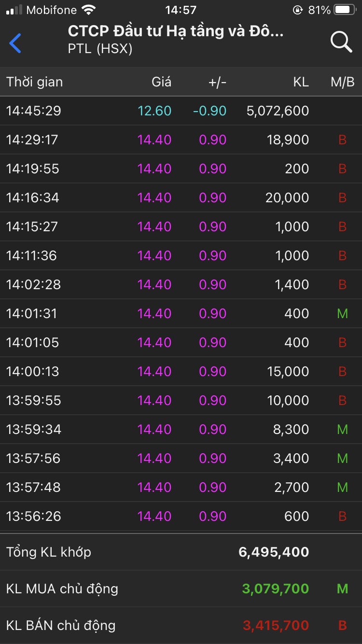Tap the back arrow icon
This screenshot has width=362, height=644.
tap(15, 43)
